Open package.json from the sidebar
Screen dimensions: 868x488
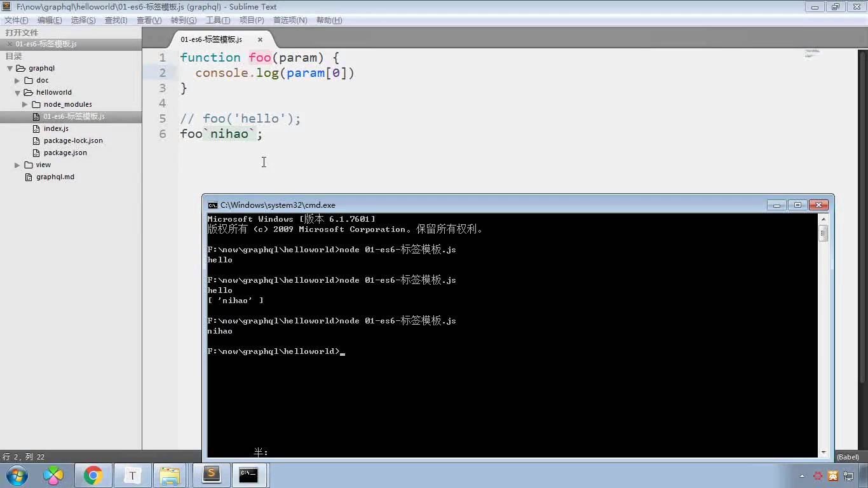click(65, 152)
